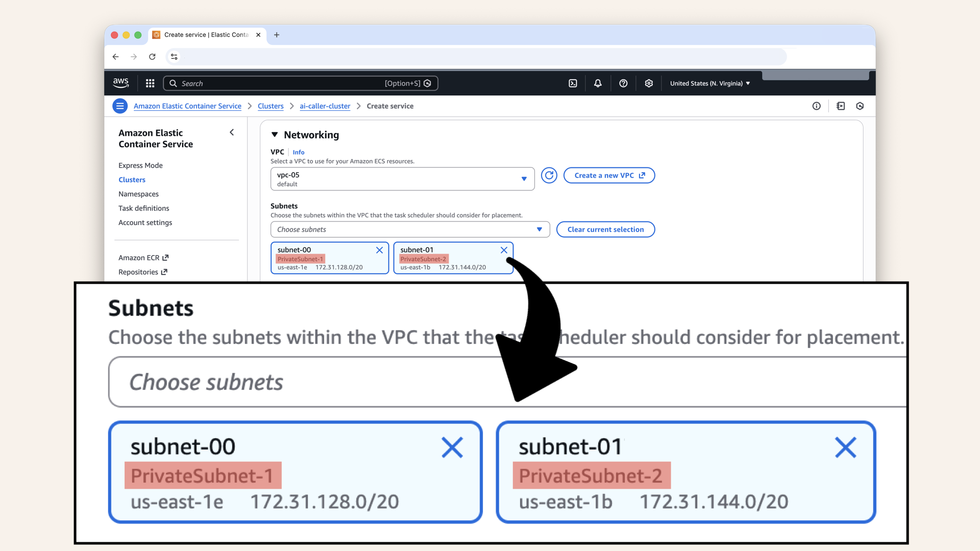Open the settings gear icon
The image size is (980, 551).
[x=648, y=83]
